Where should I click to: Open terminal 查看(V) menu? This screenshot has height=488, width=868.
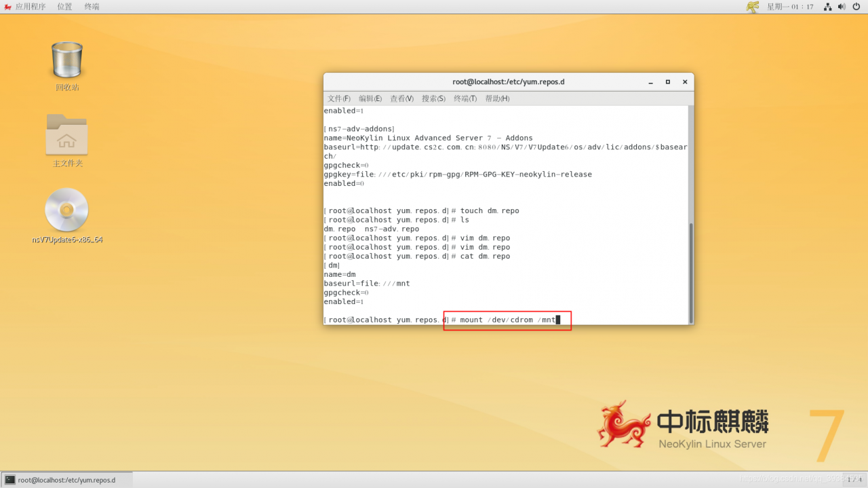coord(401,98)
